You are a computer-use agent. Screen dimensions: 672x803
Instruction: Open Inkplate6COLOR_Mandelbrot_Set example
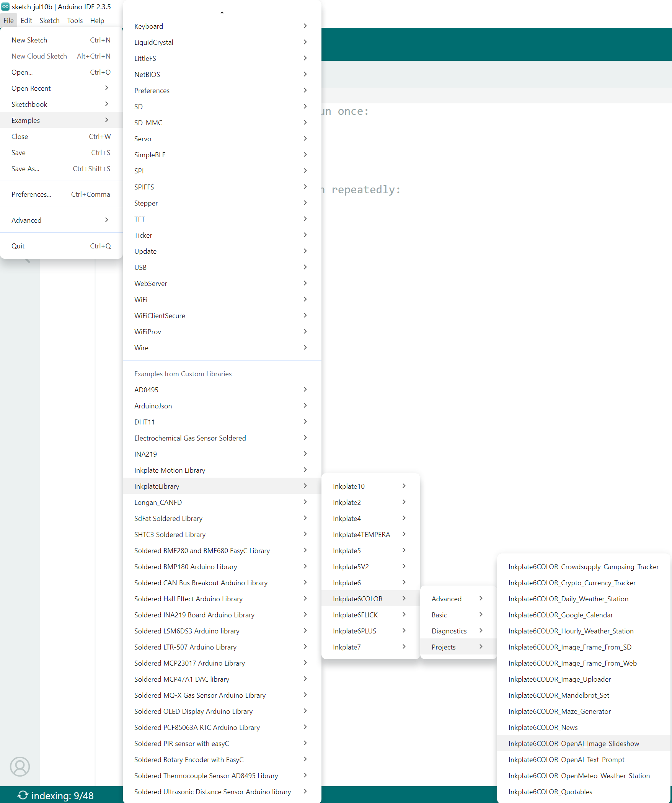pyautogui.click(x=559, y=695)
